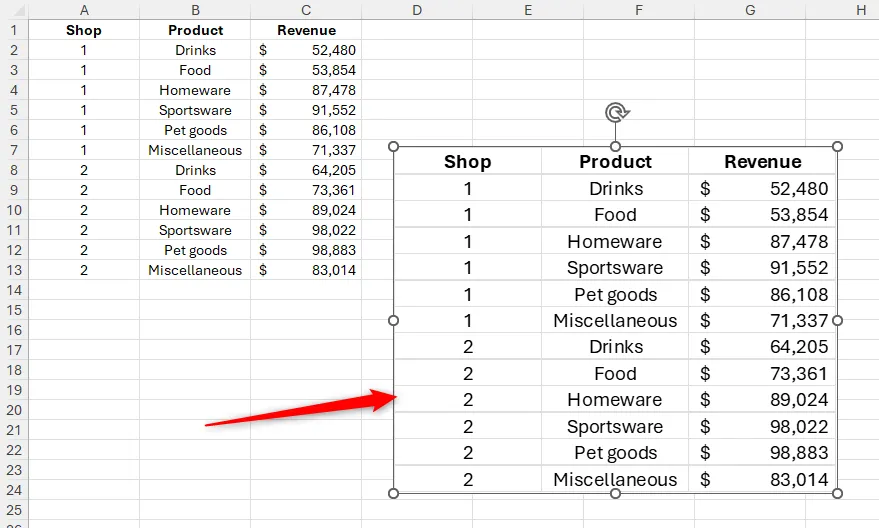Click the picture's bottom-left corner resize handle
Image resolution: width=879 pixels, height=528 pixels.
point(393,493)
